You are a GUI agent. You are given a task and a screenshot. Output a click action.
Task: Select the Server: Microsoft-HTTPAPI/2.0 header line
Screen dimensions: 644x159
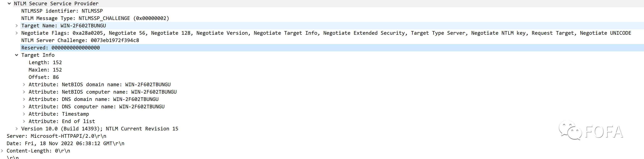pyautogui.click(x=57, y=136)
